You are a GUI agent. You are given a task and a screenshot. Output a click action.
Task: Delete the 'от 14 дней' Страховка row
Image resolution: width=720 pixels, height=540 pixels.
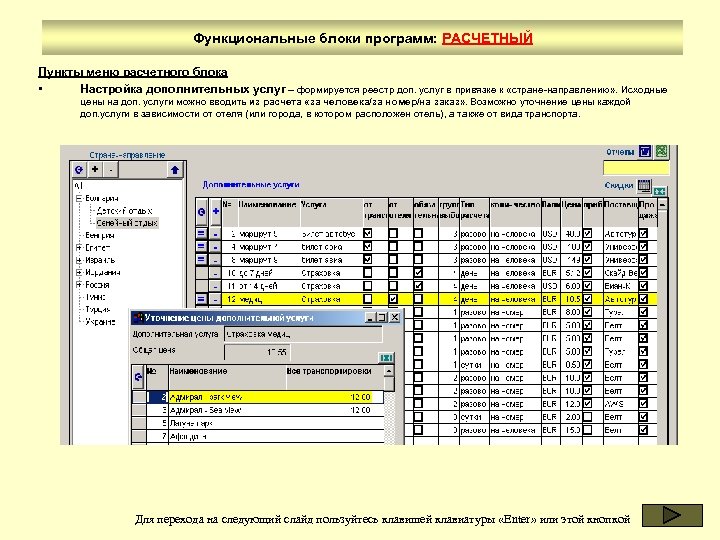(215, 286)
